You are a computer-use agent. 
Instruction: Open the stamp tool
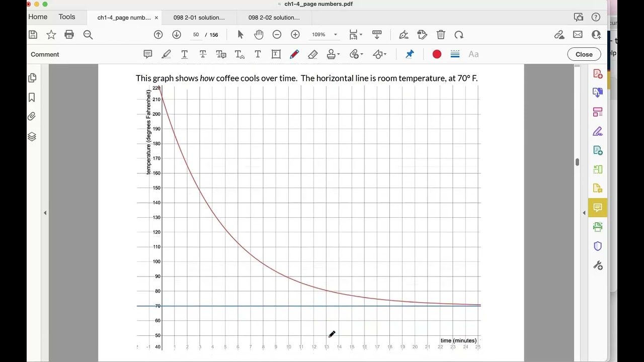pyautogui.click(x=333, y=54)
